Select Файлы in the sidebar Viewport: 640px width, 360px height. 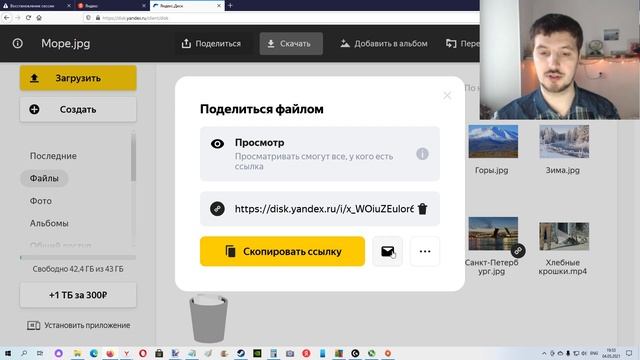coord(44,178)
